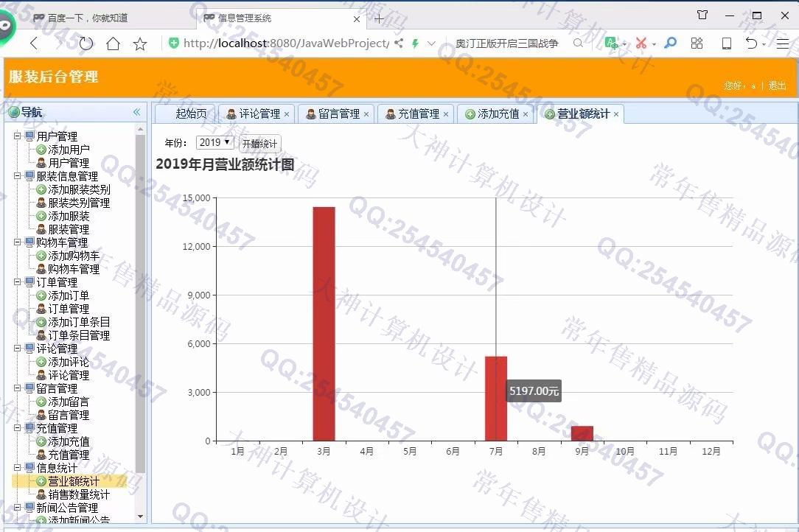Open the browser extensions grid icon
The height and width of the screenshot is (532, 799).
pyautogui.click(x=697, y=43)
